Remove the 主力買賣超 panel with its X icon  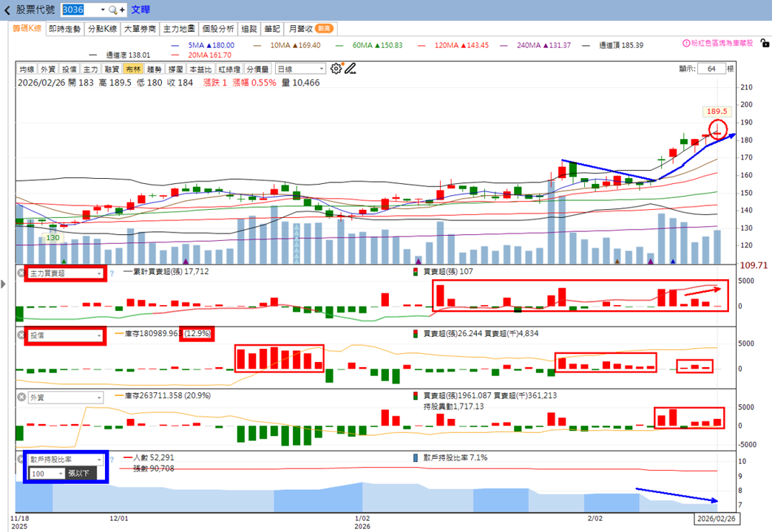tap(21, 273)
